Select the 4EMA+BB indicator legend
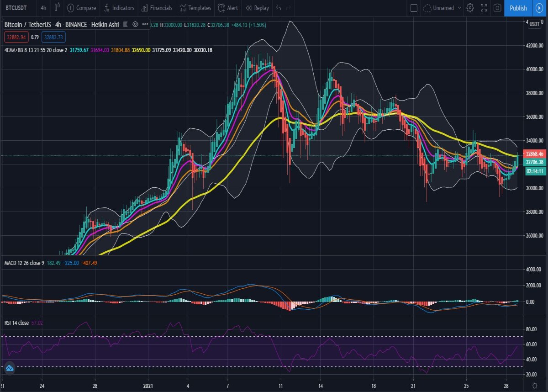This screenshot has height=392, width=548. (36, 50)
